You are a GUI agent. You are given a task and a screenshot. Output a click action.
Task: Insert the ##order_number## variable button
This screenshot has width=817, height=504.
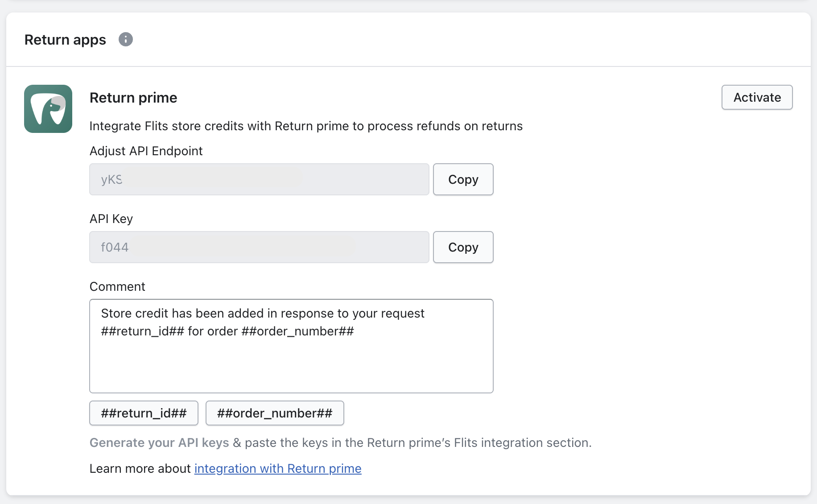tap(275, 413)
